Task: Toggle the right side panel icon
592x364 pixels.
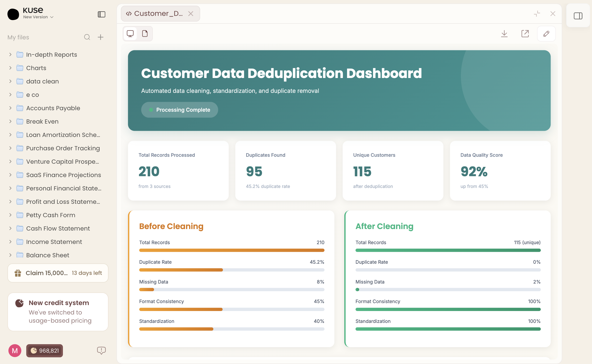Action: (x=578, y=16)
